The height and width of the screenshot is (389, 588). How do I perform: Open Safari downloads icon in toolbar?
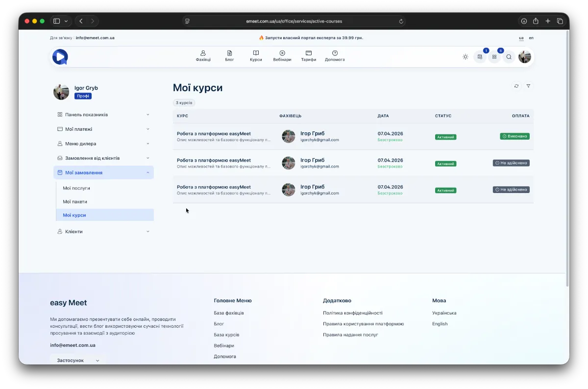click(524, 21)
